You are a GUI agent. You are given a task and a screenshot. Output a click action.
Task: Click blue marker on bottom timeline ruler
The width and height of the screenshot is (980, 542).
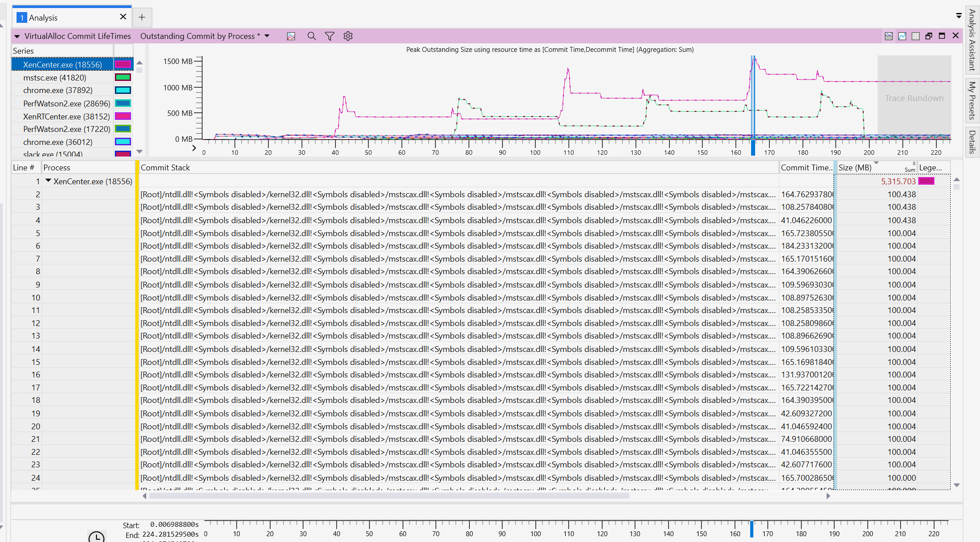pos(752,529)
